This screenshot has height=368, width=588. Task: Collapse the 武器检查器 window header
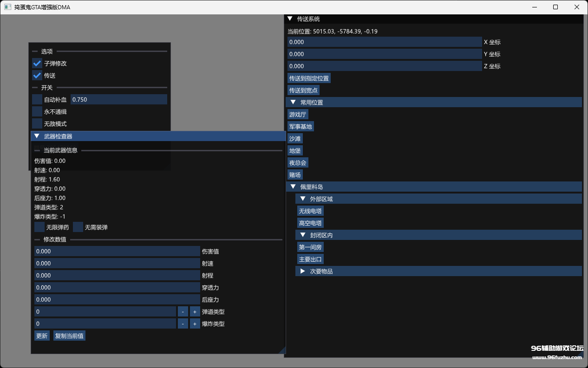point(37,136)
